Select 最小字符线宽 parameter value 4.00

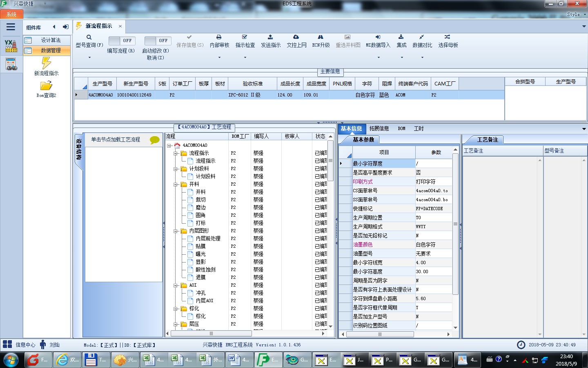point(433,263)
